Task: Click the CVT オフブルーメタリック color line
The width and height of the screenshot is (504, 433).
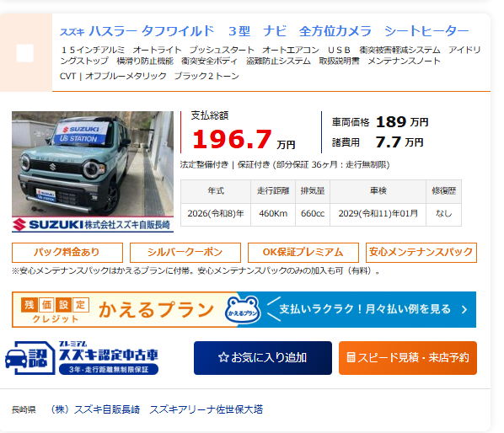Action: pyautogui.click(x=149, y=76)
